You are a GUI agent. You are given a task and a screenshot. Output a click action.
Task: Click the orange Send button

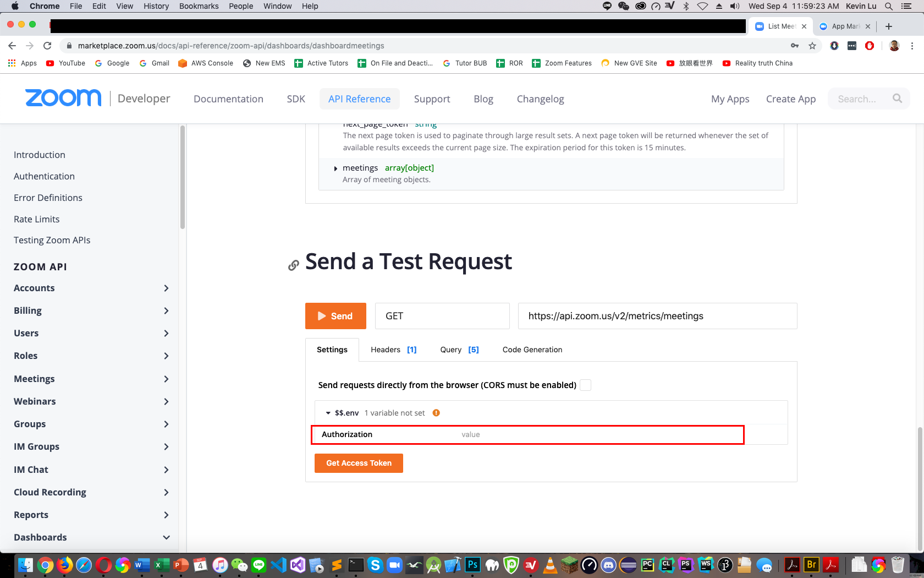335,316
